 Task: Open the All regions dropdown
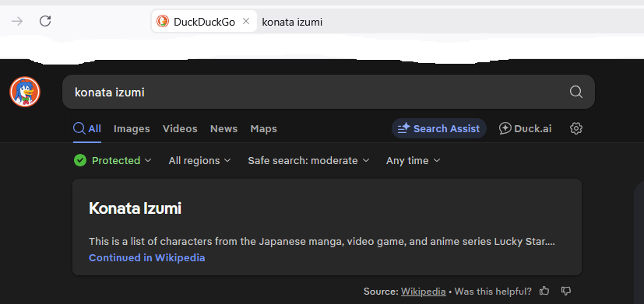click(x=199, y=160)
